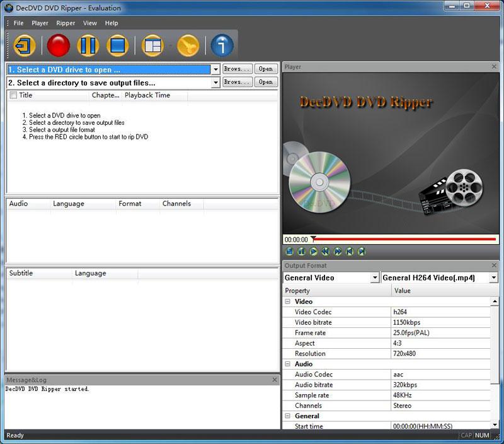This screenshot has width=504, height=444.
Task: Collapse the Video property group
Action: [288, 301]
